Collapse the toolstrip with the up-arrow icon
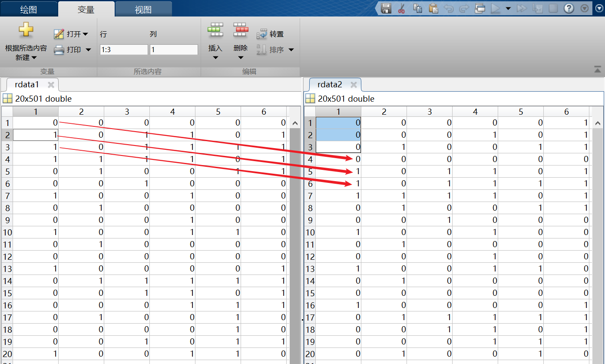Image resolution: width=605 pixels, height=364 pixels. (x=598, y=69)
